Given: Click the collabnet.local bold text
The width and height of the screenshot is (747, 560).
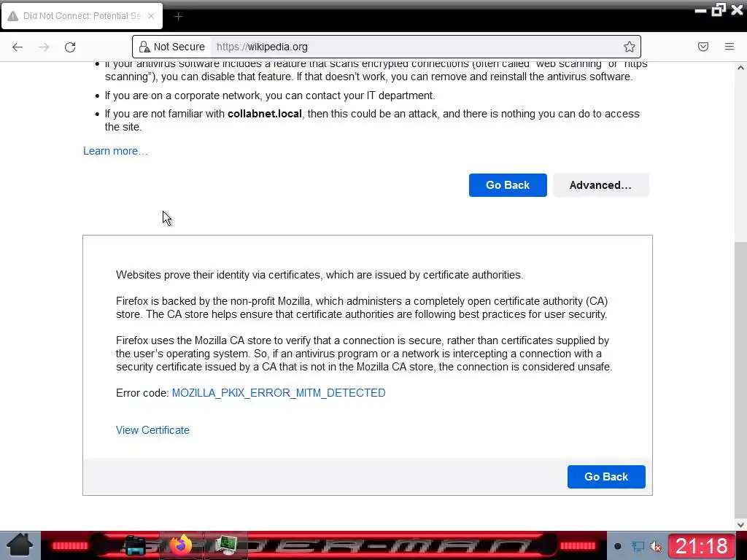Looking at the screenshot, I should coord(264,114).
